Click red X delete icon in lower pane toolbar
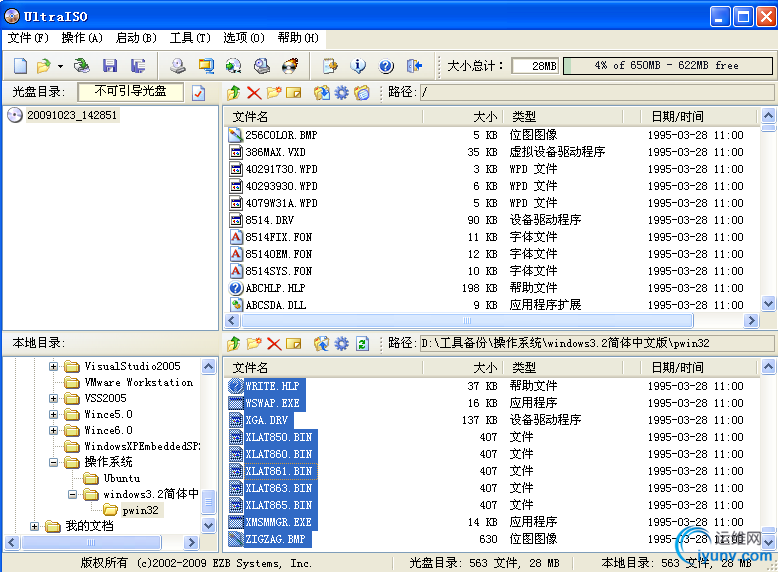Viewport: 778px width, 572px height. [274, 343]
